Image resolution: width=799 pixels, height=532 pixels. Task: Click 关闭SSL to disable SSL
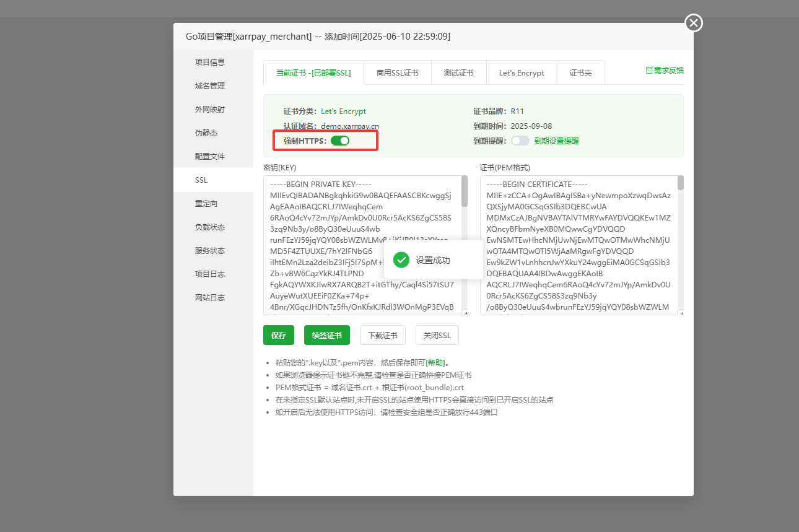tap(437, 335)
